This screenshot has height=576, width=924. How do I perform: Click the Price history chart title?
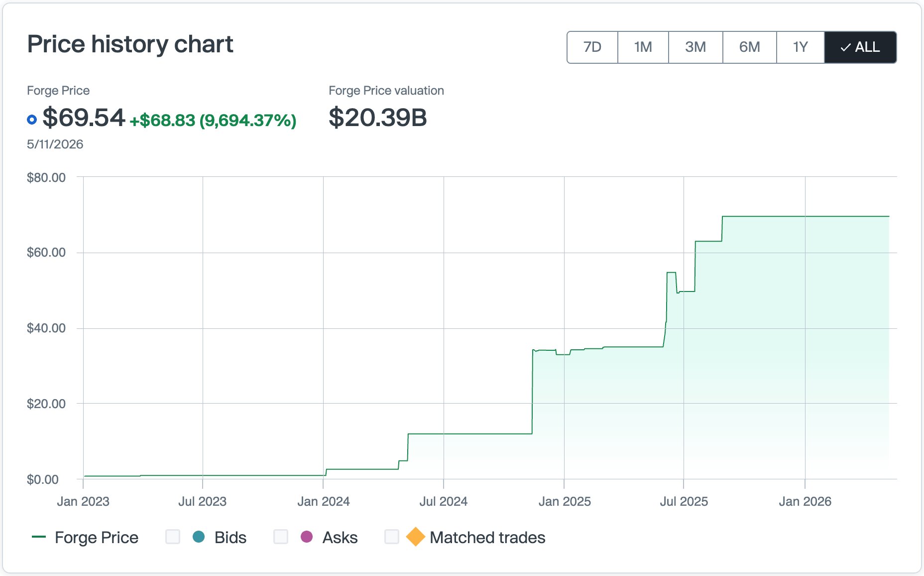130,44
